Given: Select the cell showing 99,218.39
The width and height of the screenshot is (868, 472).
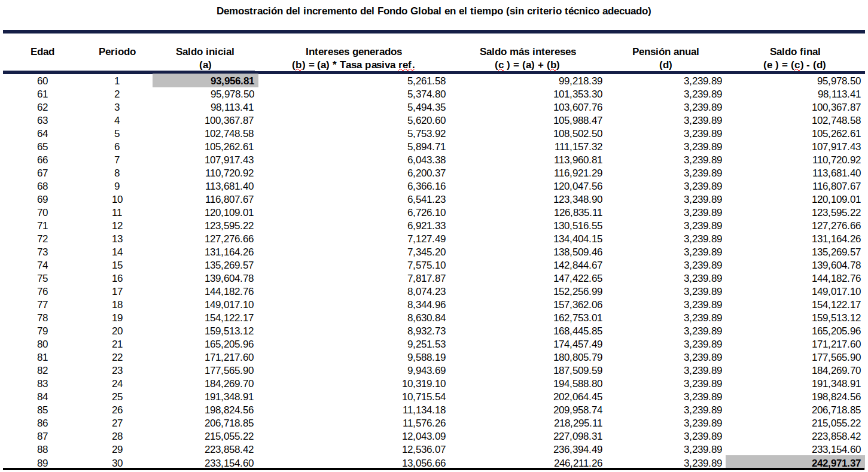Looking at the screenshot, I should coord(580,81).
